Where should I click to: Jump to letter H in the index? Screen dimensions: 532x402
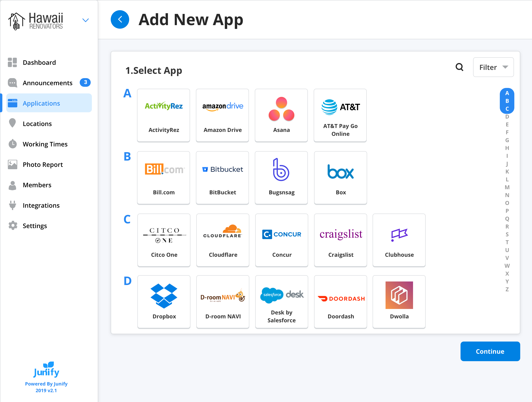click(507, 148)
